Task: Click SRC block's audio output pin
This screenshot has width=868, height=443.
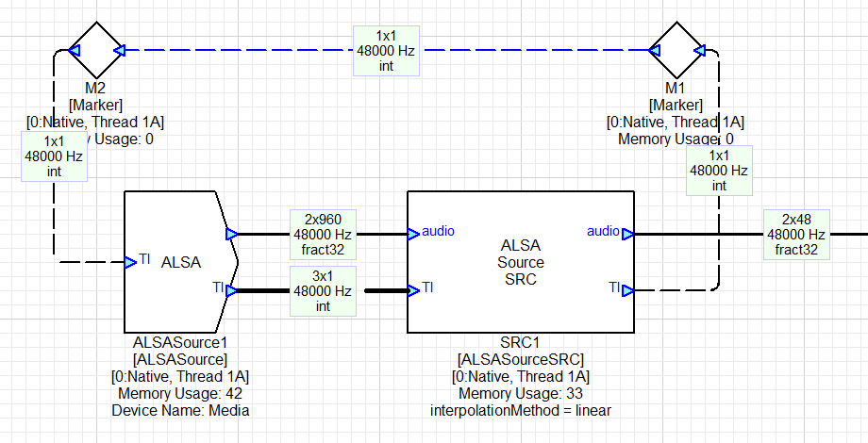Action: tap(627, 235)
